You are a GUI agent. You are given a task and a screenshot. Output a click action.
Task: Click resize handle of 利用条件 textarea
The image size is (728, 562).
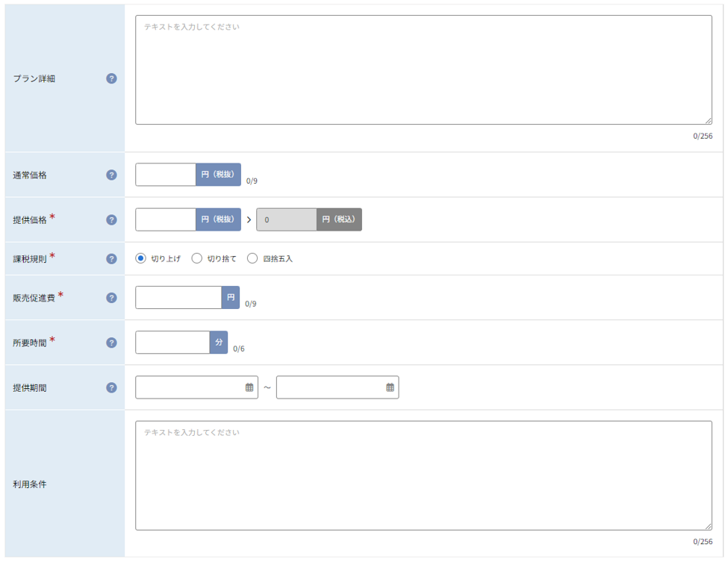[x=708, y=526]
